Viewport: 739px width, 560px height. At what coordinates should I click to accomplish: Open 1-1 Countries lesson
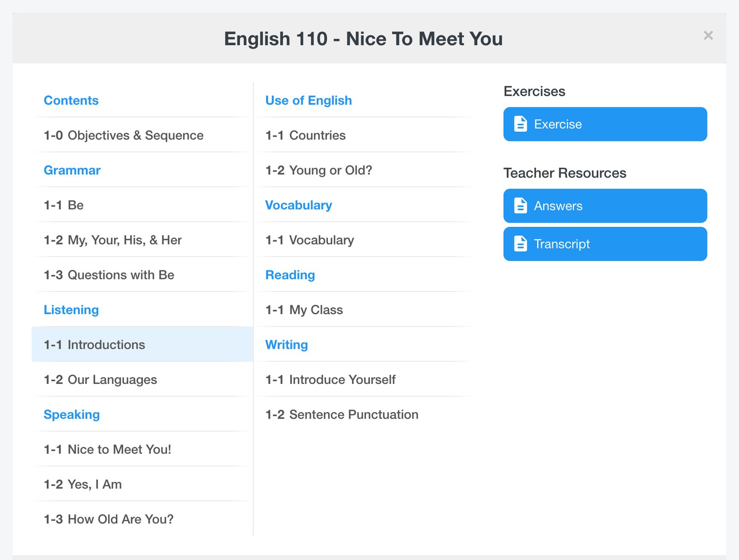coord(364,135)
